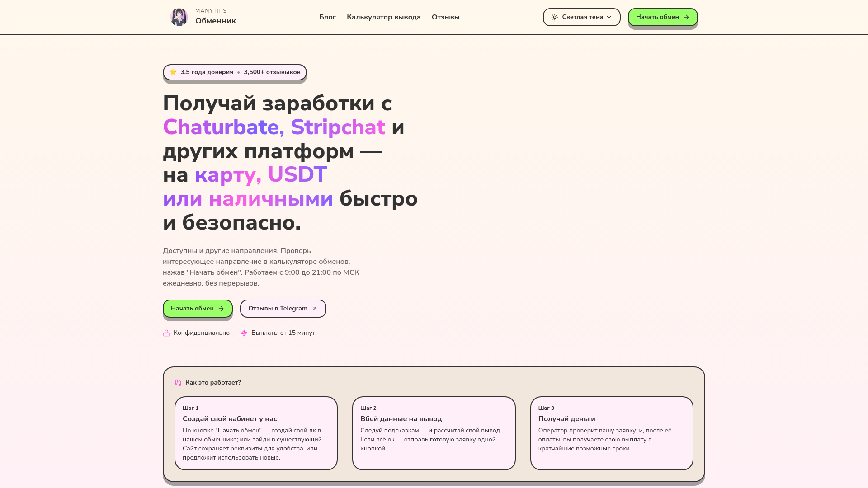Go to Отзывы in the header

445,17
